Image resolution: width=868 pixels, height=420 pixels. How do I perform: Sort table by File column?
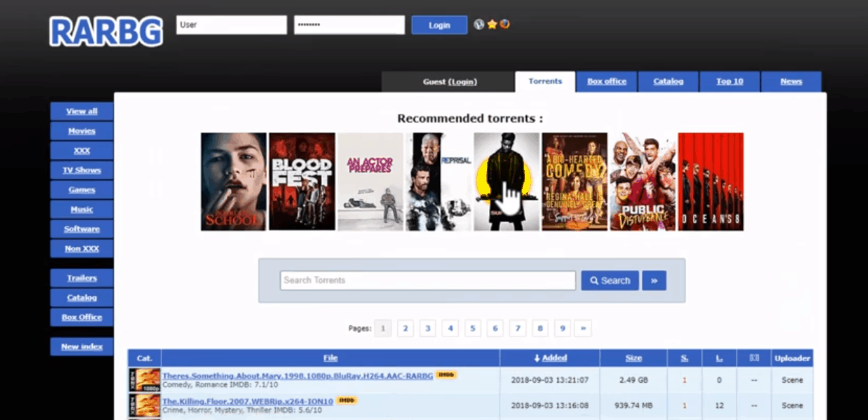330,358
